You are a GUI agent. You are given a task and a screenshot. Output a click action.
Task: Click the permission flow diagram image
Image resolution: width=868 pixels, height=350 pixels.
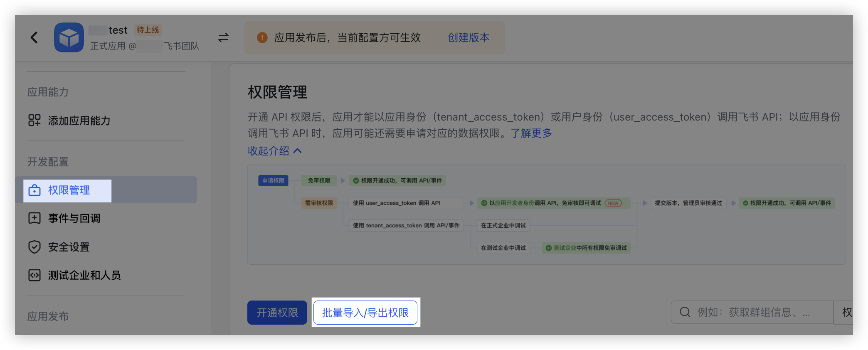pos(546,214)
